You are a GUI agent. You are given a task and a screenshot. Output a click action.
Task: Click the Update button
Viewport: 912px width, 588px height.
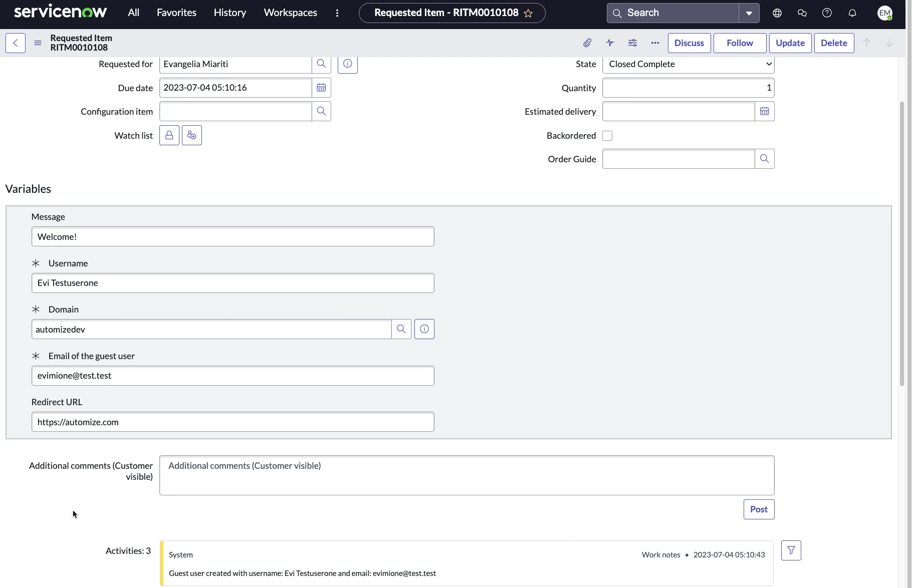pyautogui.click(x=790, y=43)
